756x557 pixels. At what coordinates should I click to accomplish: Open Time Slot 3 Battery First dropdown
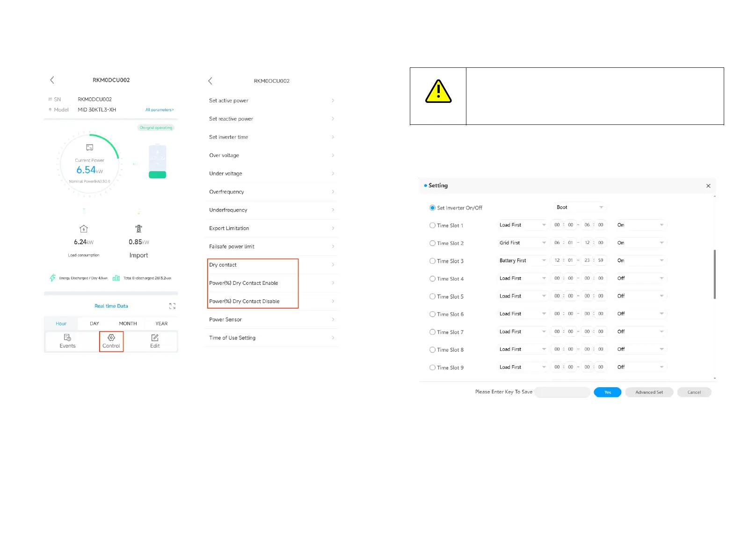(522, 260)
